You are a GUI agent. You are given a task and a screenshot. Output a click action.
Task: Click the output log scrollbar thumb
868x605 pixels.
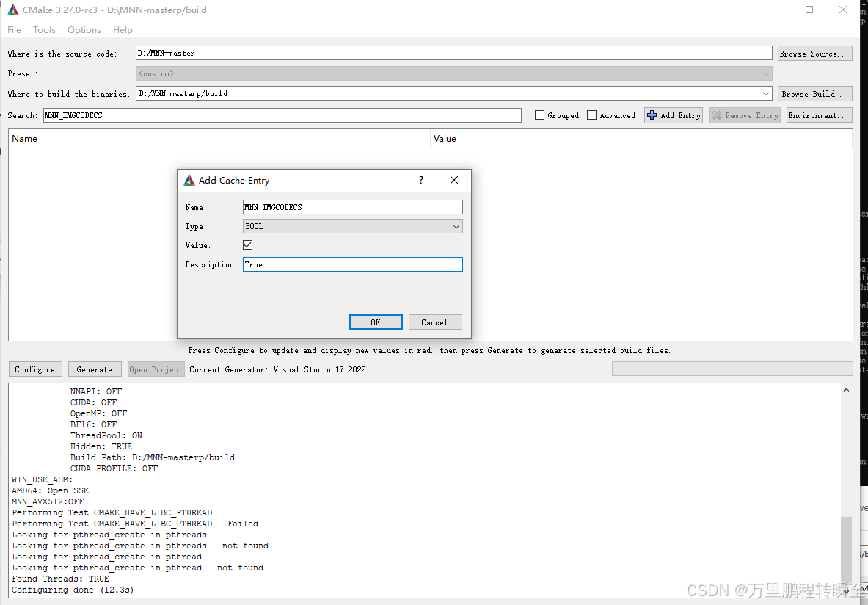point(846,550)
